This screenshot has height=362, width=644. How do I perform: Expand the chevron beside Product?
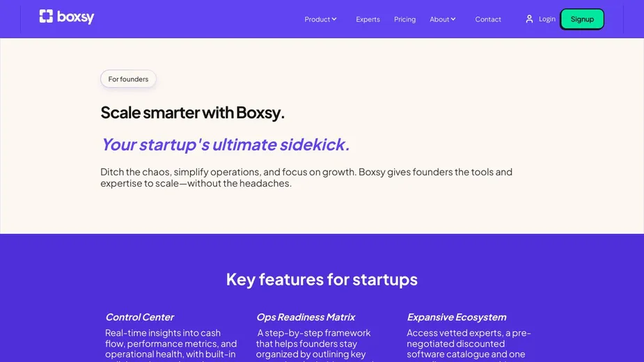[x=334, y=19]
